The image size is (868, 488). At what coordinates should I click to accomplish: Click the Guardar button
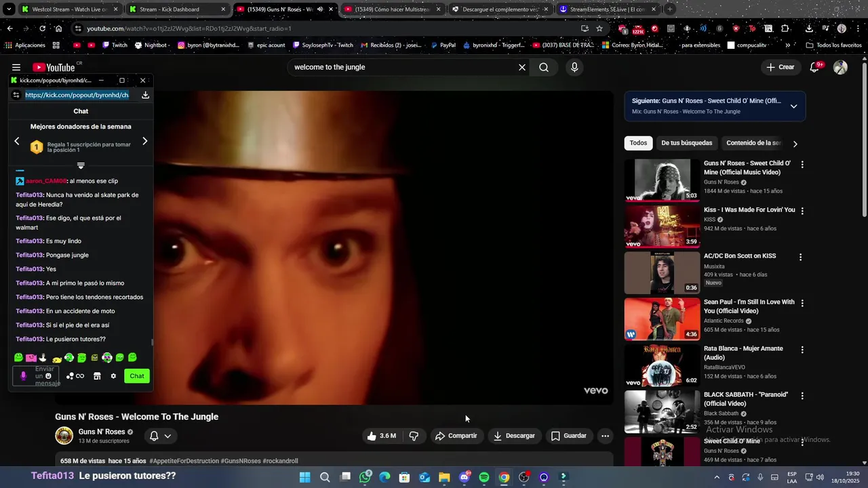(x=568, y=436)
